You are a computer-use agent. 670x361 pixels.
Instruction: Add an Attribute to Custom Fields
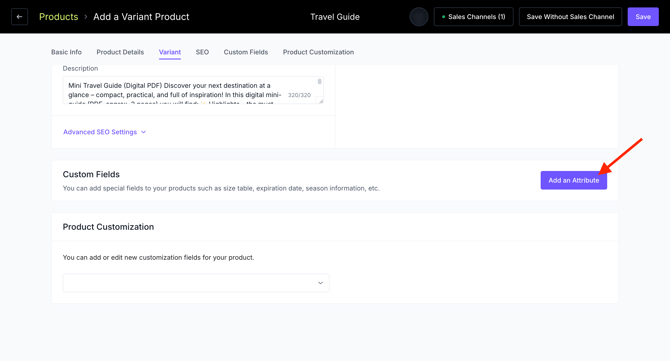573,180
